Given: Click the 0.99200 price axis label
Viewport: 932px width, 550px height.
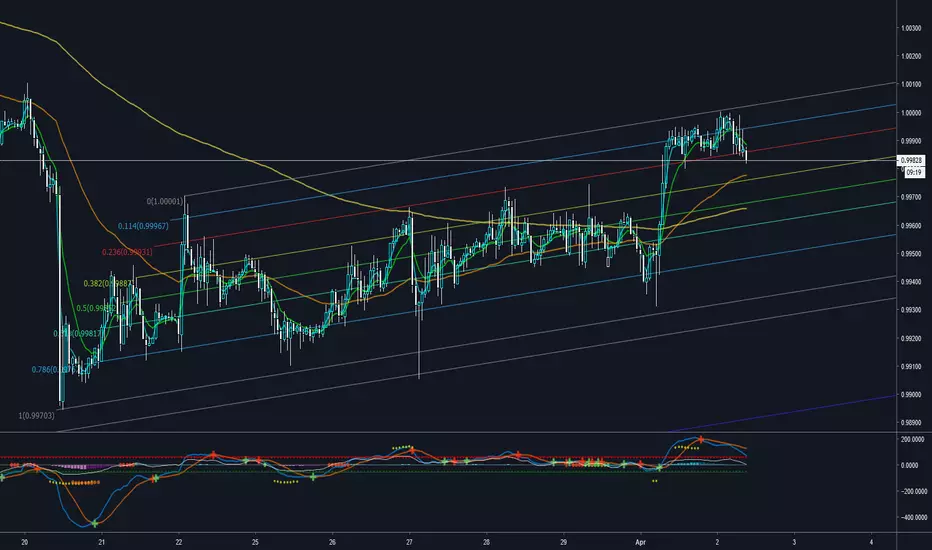Looking at the screenshot, I should [x=911, y=338].
